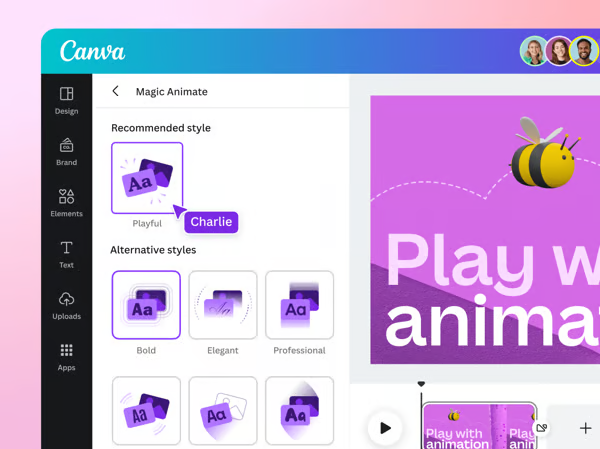The height and width of the screenshot is (449, 600).
Task: Select the Text tool in sidebar
Action: pos(66,254)
